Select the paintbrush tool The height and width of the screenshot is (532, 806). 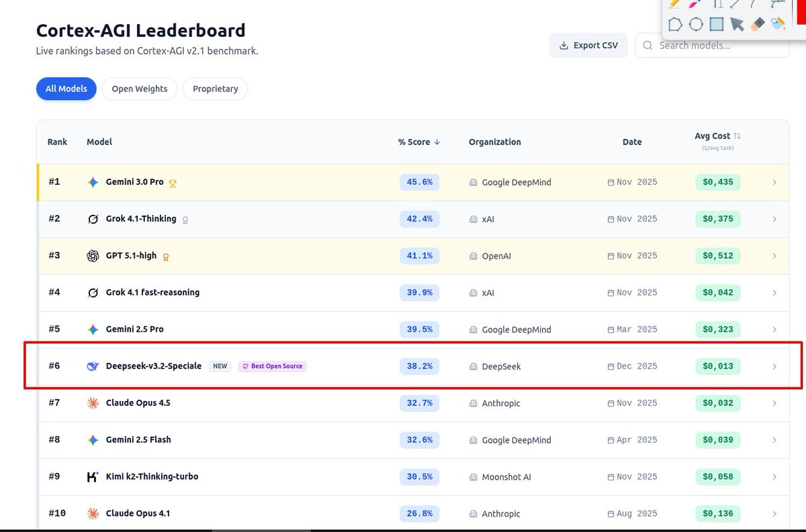tap(696, 3)
